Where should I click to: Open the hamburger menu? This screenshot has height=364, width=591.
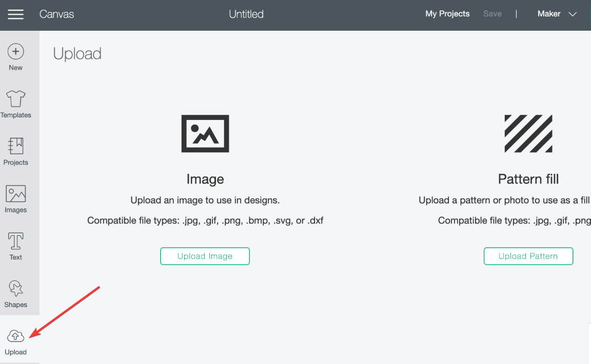(16, 14)
